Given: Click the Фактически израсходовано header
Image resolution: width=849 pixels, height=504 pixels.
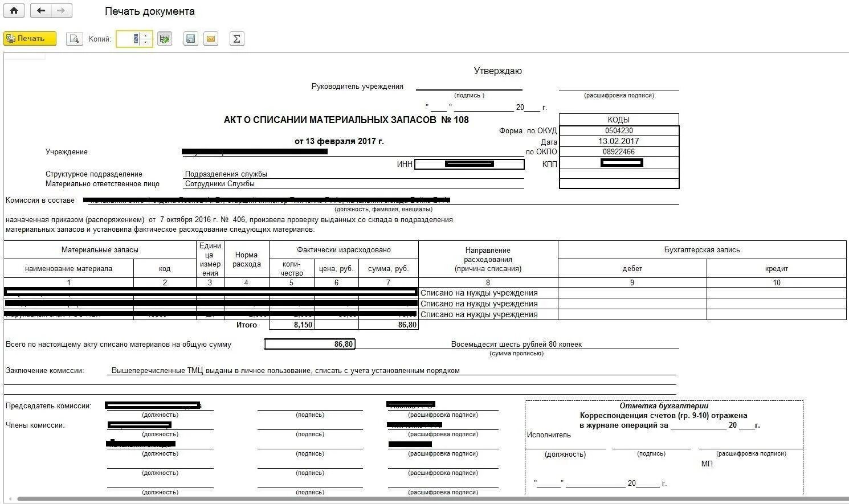Looking at the screenshot, I should tap(344, 249).
